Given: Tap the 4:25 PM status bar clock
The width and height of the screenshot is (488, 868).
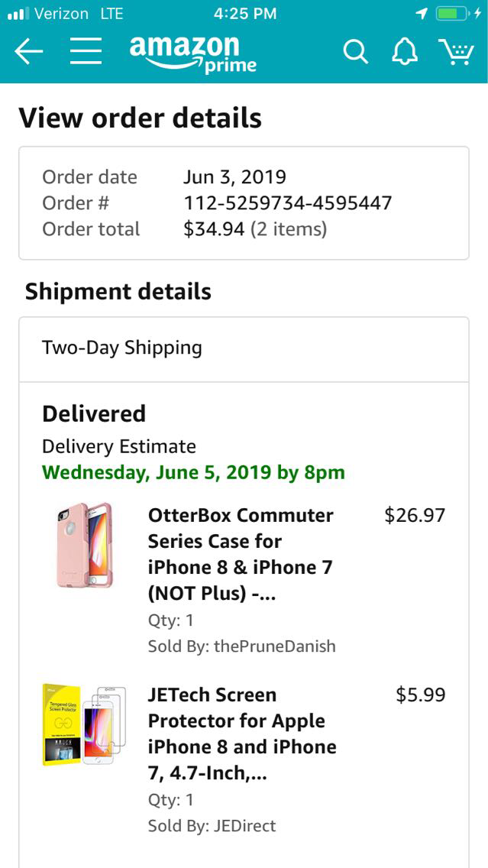Looking at the screenshot, I should (245, 14).
